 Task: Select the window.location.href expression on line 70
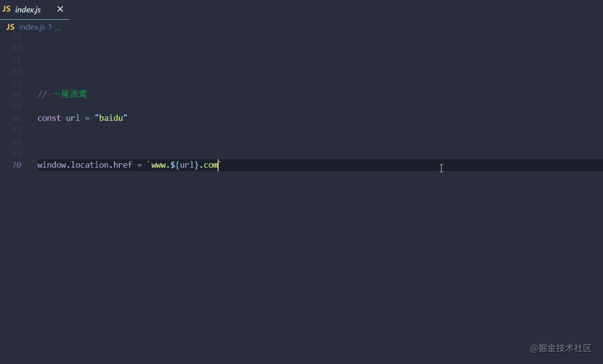click(x=84, y=165)
